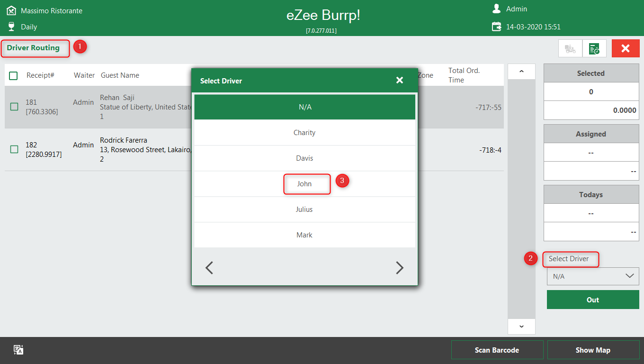644x364 pixels.
Task: Go to previous page of drivers
Action: [x=209, y=268]
